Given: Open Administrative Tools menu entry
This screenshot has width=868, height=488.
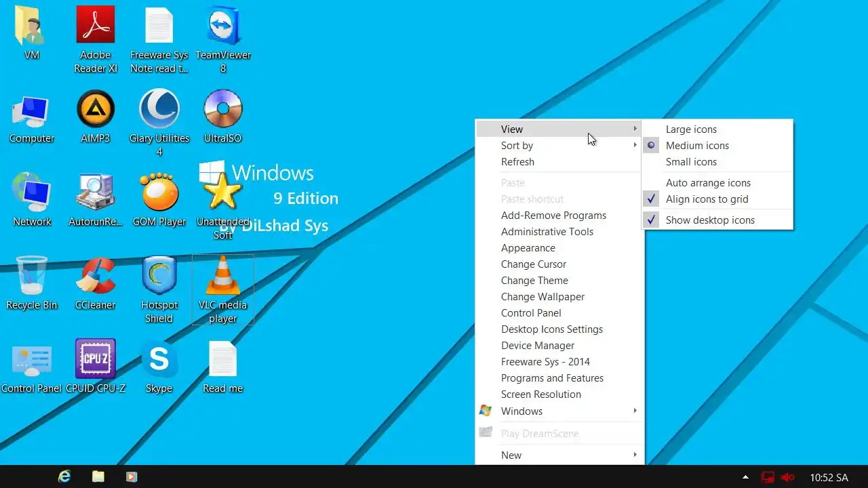Looking at the screenshot, I should (559, 232).
